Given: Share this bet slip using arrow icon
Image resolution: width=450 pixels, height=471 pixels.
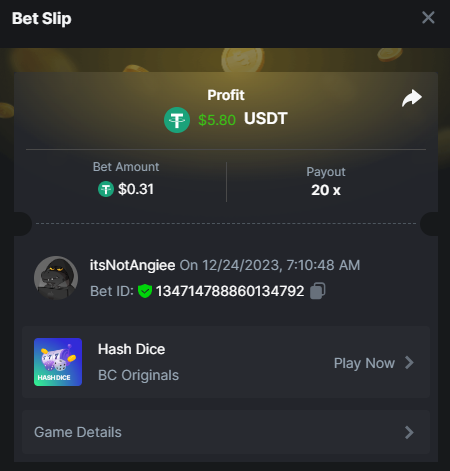Looking at the screenshot, I should point(412,98).
